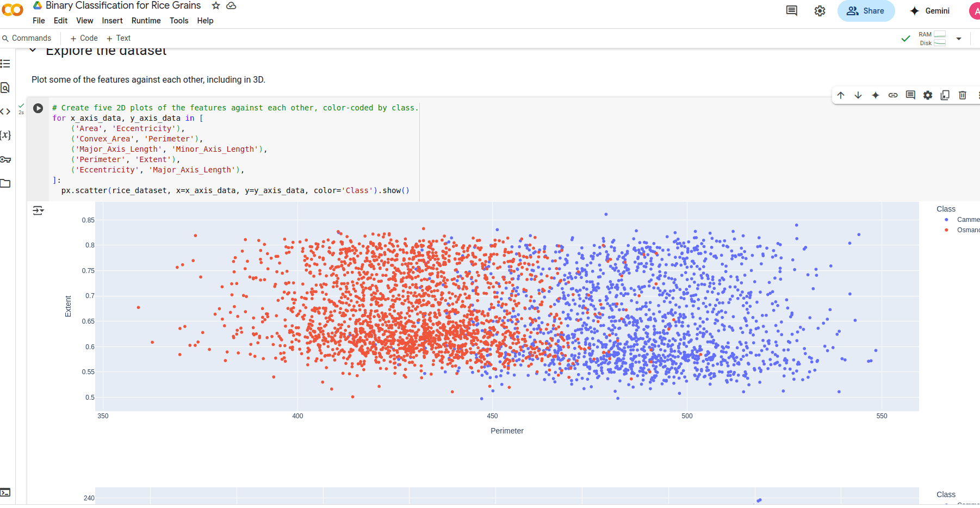Open the Insert menu
The image size is (980, 508).
coord(112,21)
